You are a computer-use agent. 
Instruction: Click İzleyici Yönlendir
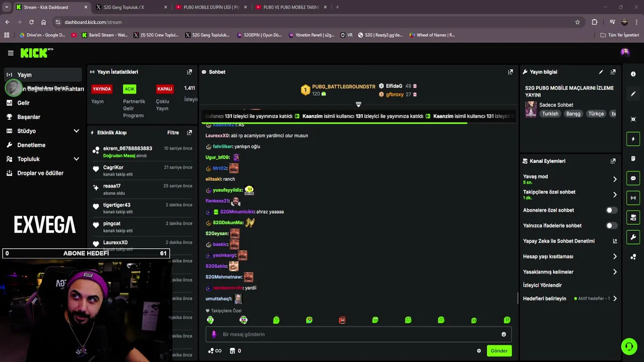click(542, 285)
